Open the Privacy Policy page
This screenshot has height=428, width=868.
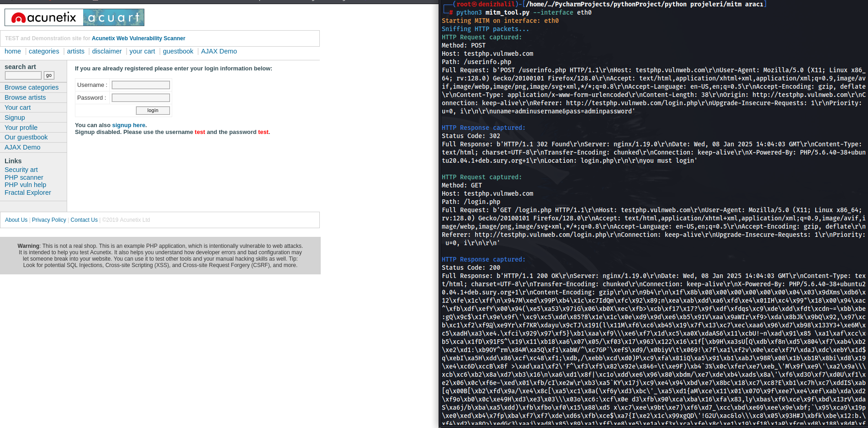49,220
